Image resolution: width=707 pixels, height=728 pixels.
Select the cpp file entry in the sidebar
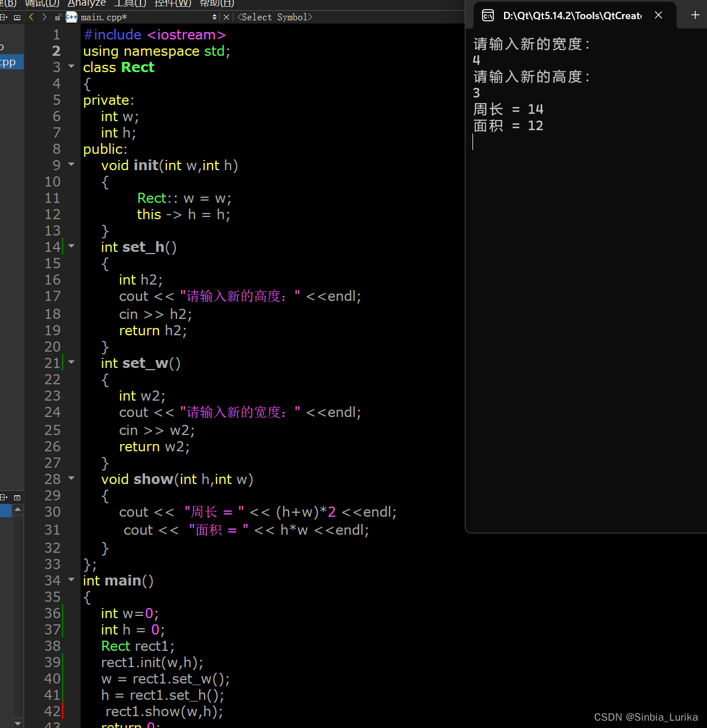(x=11, y=62)
